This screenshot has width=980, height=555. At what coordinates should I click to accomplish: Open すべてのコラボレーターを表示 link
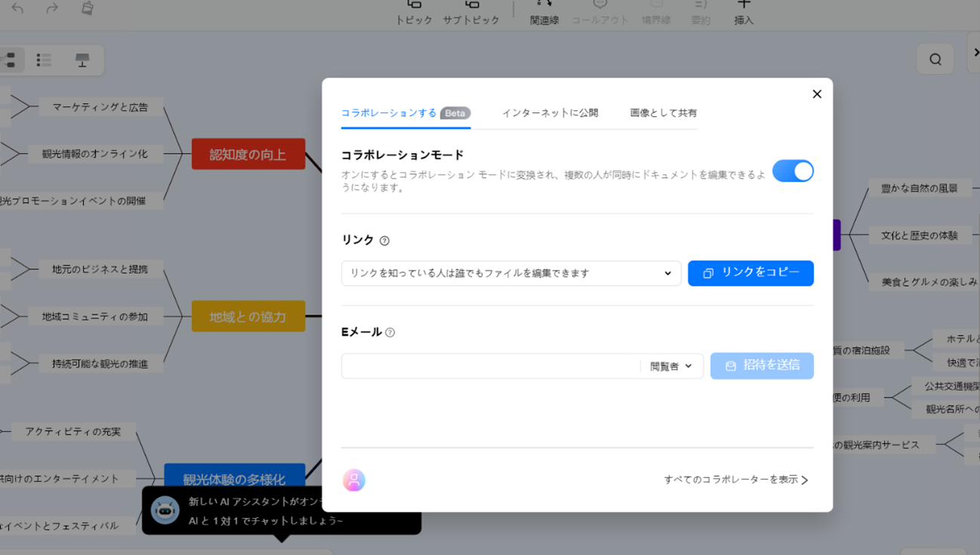736,480
